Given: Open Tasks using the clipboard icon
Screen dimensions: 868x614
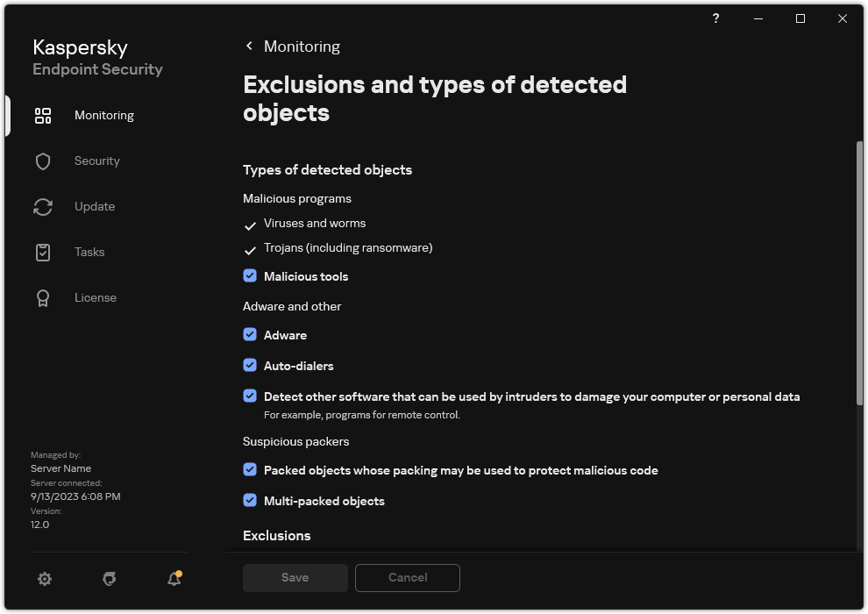Looking at the screenshot, I should tap(43, 252).
